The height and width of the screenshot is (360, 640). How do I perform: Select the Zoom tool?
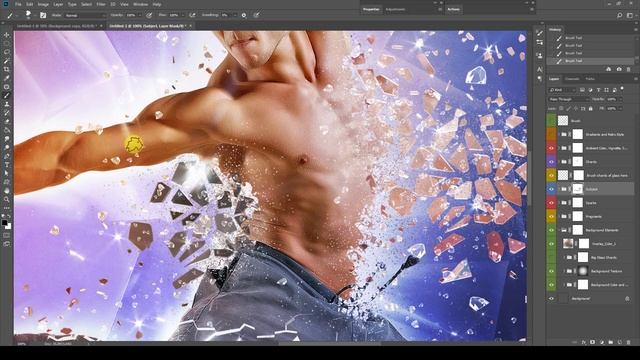coord(7,199)
